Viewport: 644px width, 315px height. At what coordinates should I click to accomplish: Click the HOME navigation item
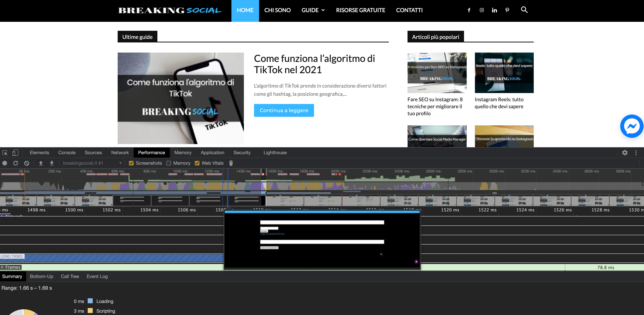pyautogui.click(x=245, y=11)
